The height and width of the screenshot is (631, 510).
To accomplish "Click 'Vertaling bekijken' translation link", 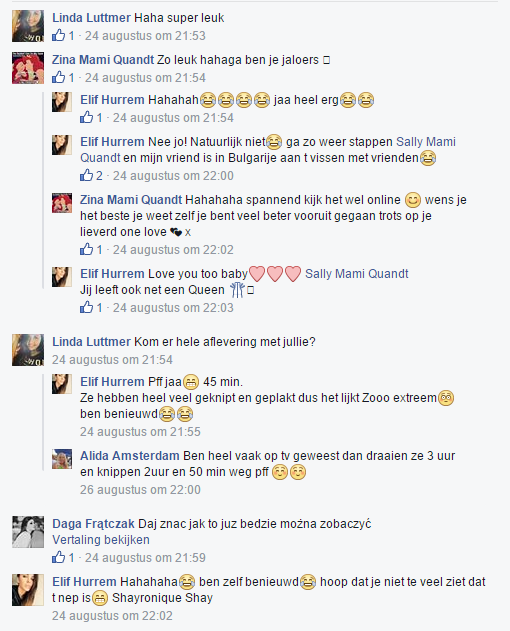I will [101, 540].
